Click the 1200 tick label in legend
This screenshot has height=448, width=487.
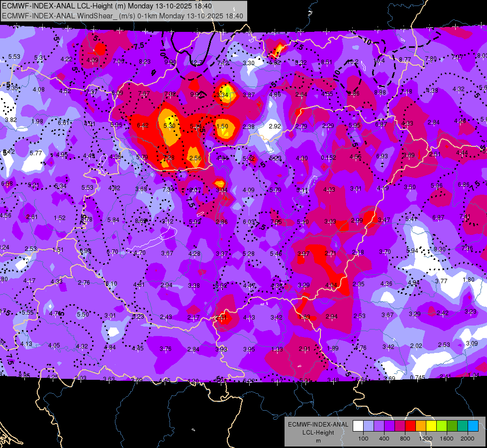pyautogui.click(x=426, y=439)
